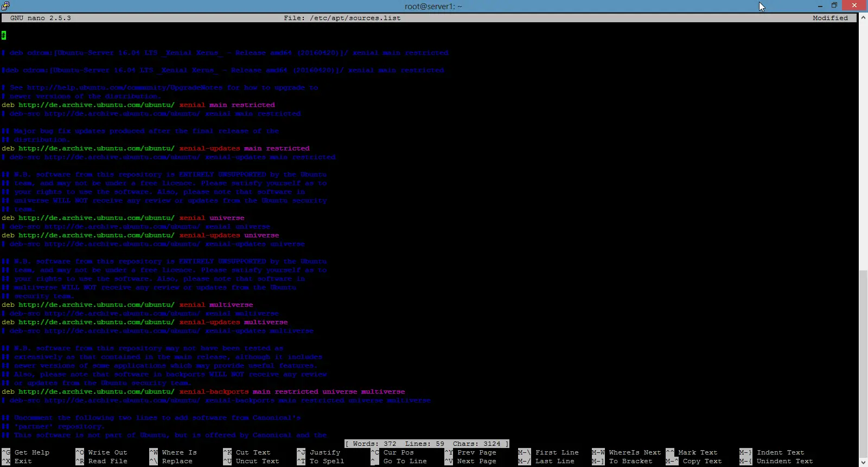Close the root@server1 PuTTY window
The image size is (868, 467).
[x=855, y=5]
